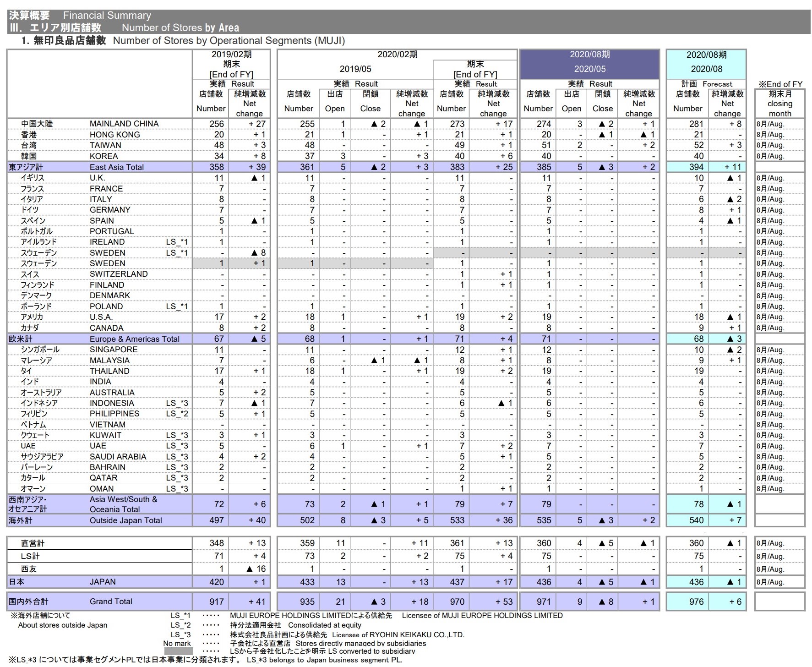The image size is (812, 667).
Task: Select the BAHRAIN row label
Action: coord(108,467)
